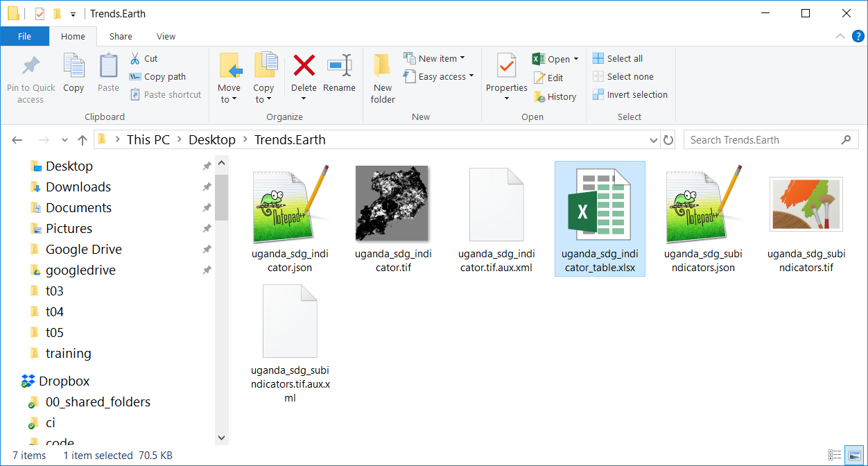Open the uganda_sdg_indicator.tif thumbnail
Viewport: 868px width, 466px height.
coord(392,203)
